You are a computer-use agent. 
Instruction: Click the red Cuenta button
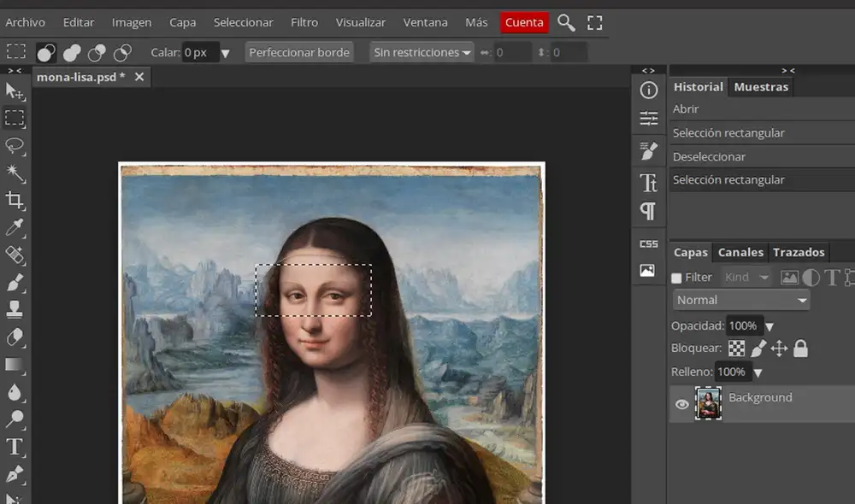pyautogui.click(x=524, y=22)
